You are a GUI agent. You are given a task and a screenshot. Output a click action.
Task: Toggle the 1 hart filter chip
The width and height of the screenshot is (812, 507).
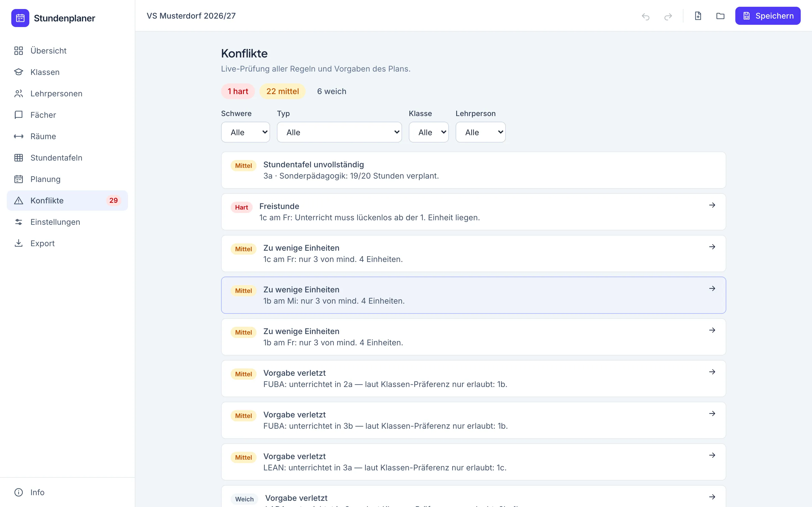coord(238,91)
